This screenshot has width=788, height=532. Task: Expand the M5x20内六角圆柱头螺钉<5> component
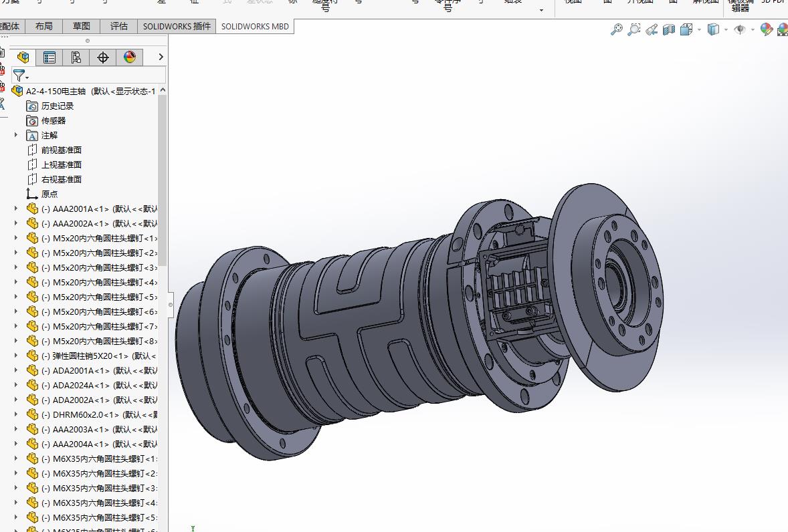coord(15,297)
